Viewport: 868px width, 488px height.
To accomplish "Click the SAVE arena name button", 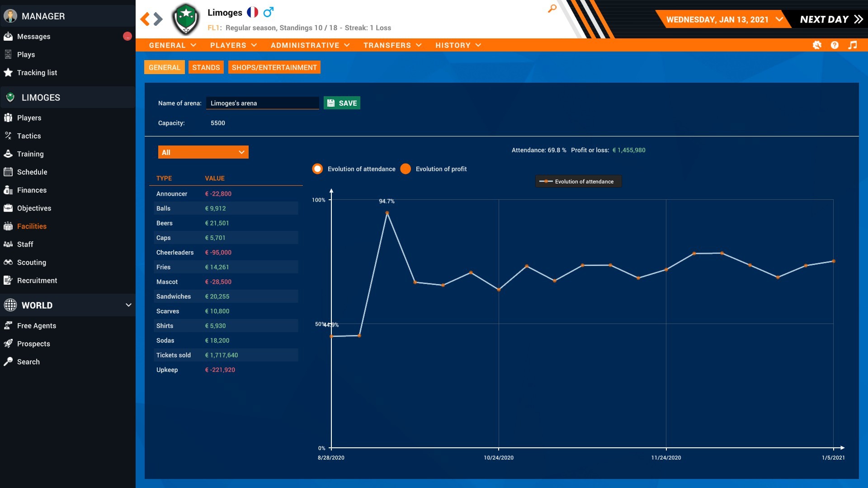I will tap(342, 103).
